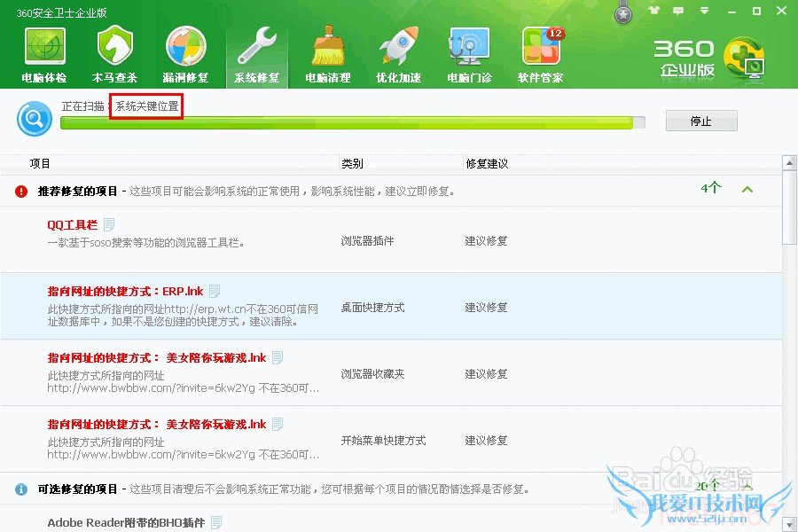Click the 修复建议 column header
This screenshot has height=532, width=798.
(487, 163)
